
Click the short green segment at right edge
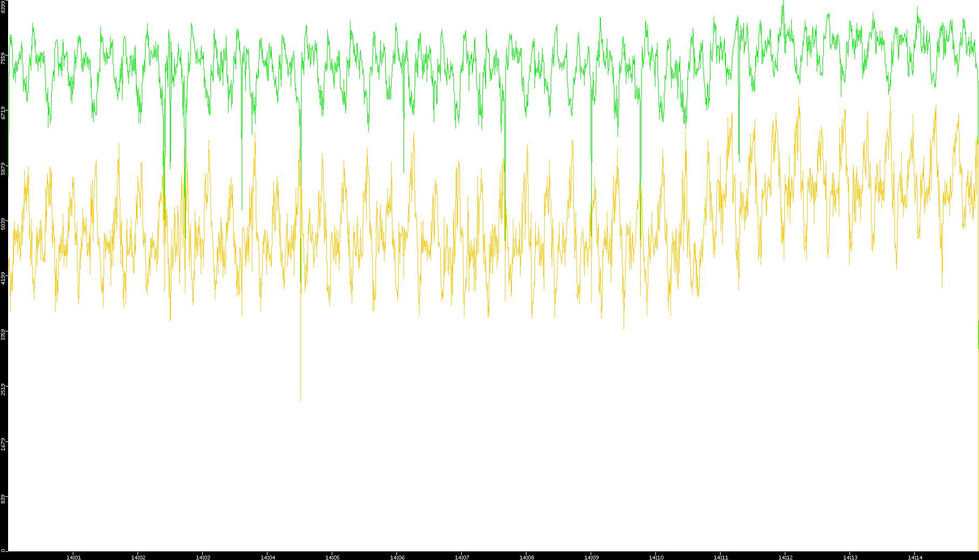(978, 334)
